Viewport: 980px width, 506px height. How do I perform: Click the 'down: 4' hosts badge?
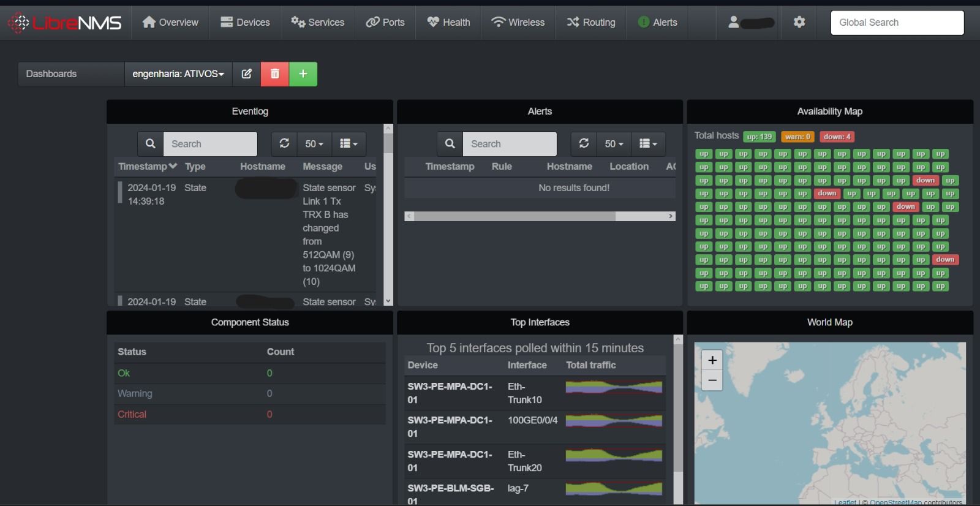pyautogui.click(x=837, y=137)
